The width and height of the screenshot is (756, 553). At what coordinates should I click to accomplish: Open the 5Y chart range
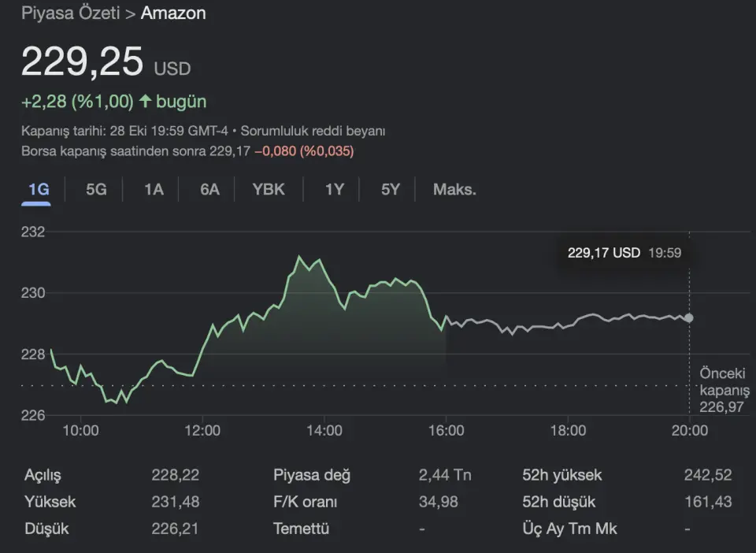pos(391,189)
